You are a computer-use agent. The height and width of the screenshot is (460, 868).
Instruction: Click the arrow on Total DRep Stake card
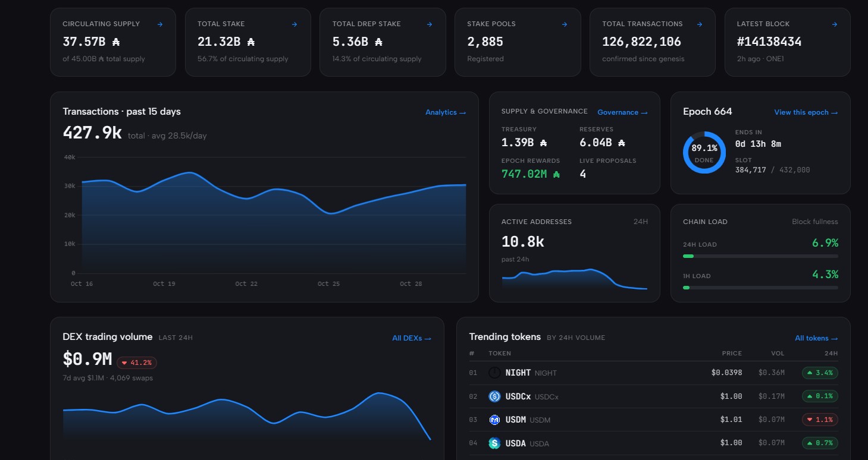[x=430, y=24]
